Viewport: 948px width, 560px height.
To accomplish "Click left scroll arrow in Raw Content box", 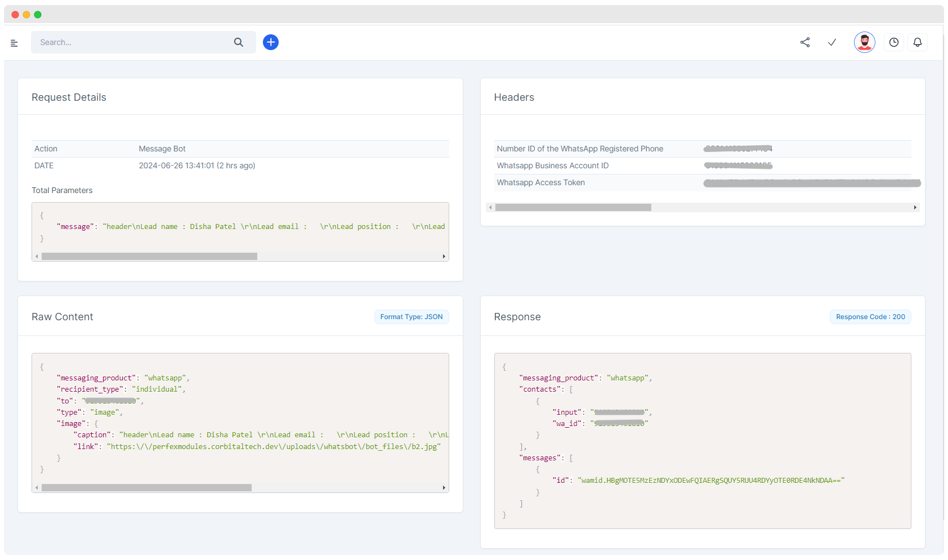I will [x=37, y=488].
